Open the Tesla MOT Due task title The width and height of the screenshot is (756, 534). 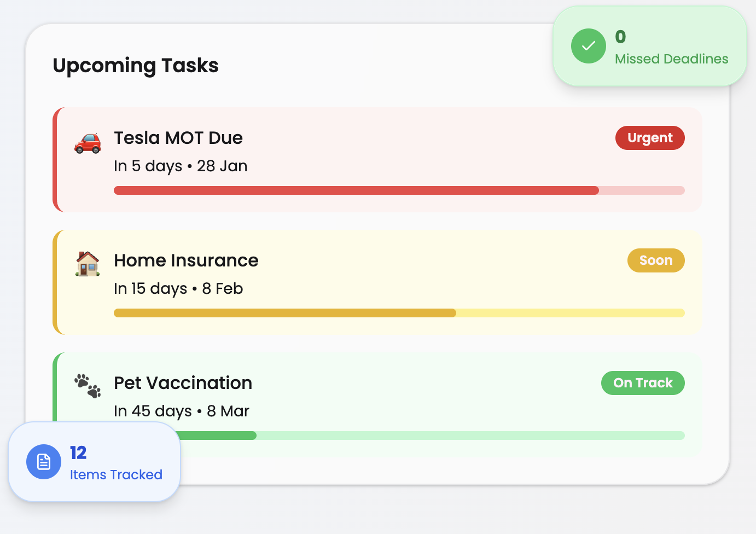coord(178,138)
